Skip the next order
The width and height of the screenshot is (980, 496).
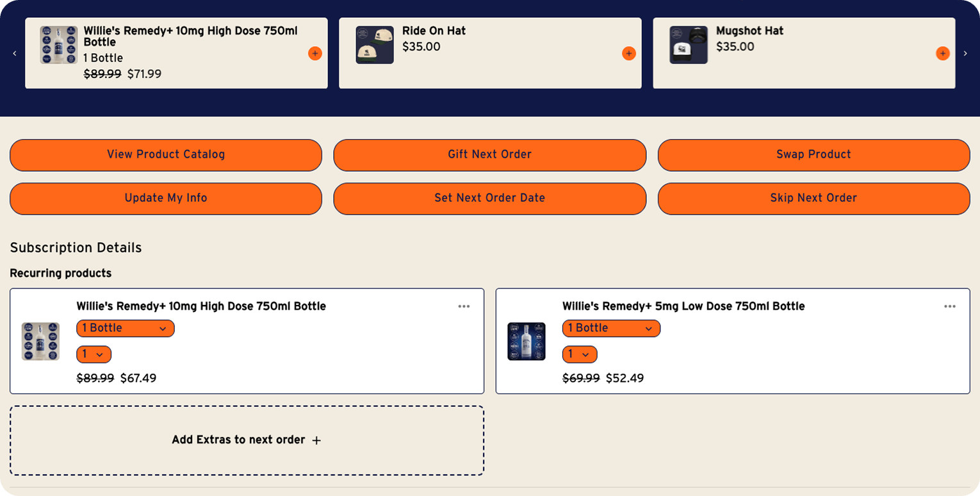point(813,199)
